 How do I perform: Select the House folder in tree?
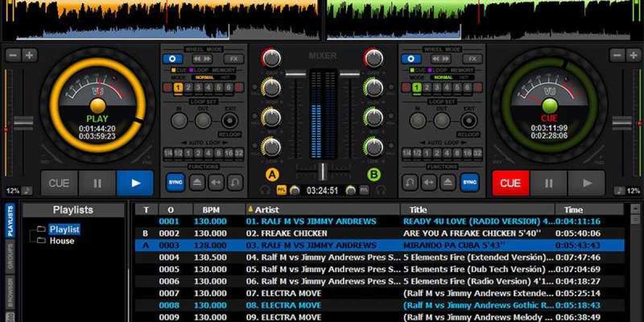tap(62, 241)
